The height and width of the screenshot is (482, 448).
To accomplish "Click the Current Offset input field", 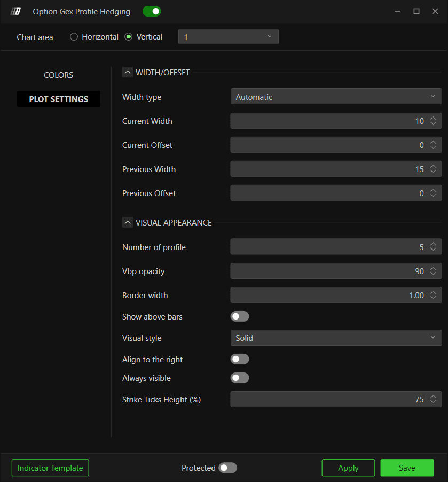I will [336, 145].
